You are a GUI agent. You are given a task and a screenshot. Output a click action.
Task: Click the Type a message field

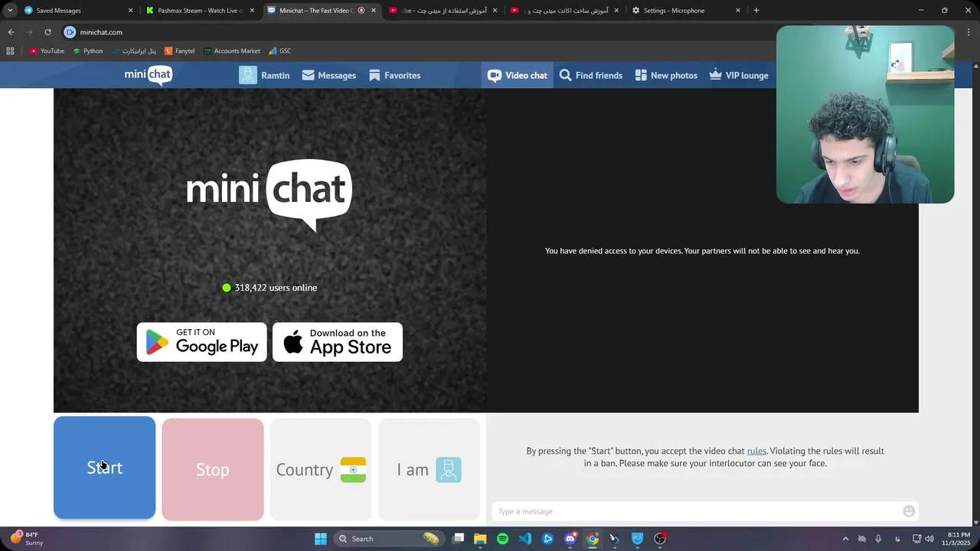point(697,511)
